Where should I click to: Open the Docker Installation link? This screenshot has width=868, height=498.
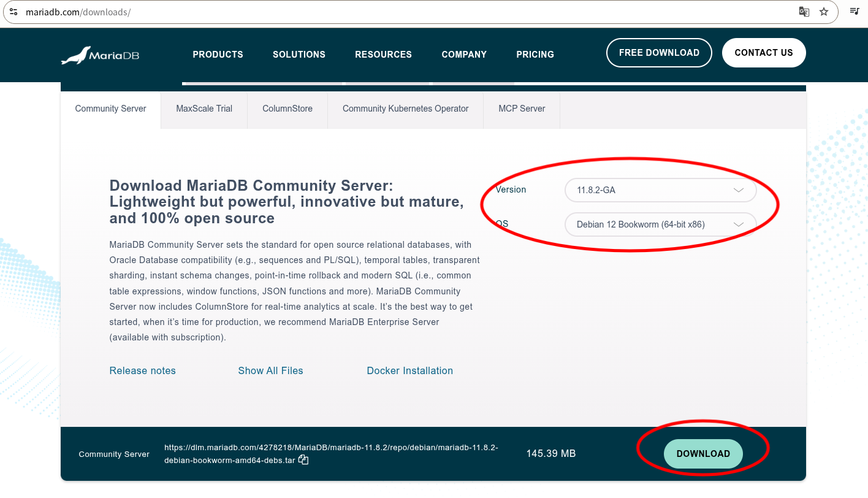click(x=409, y=370)
